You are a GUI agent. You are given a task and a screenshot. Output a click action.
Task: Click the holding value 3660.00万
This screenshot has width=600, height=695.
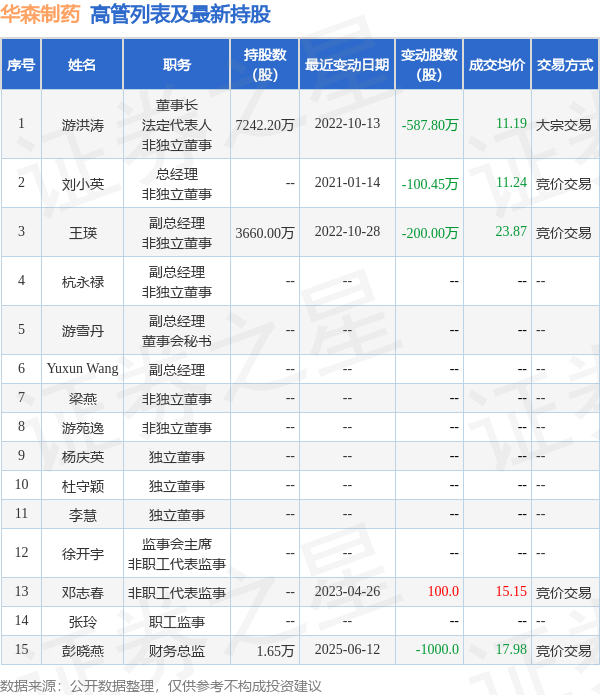[265, 233]
